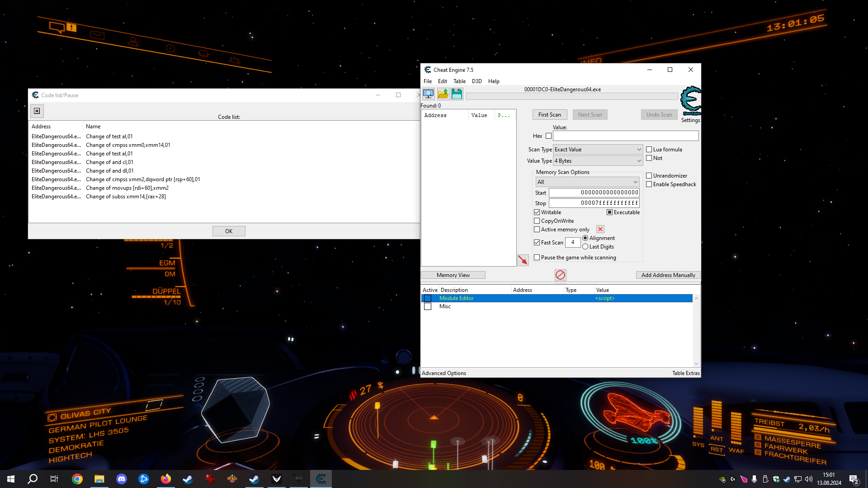Open Discord from the taskbar

tap(122, 479)
